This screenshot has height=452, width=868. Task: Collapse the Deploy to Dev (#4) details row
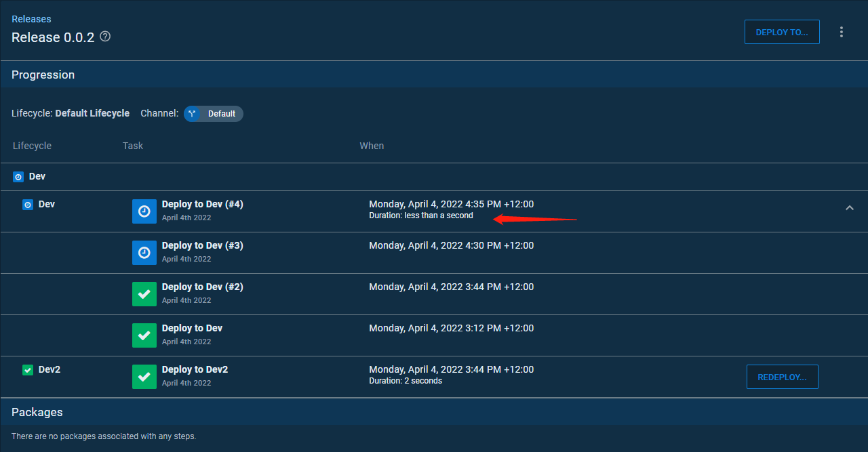850,208
